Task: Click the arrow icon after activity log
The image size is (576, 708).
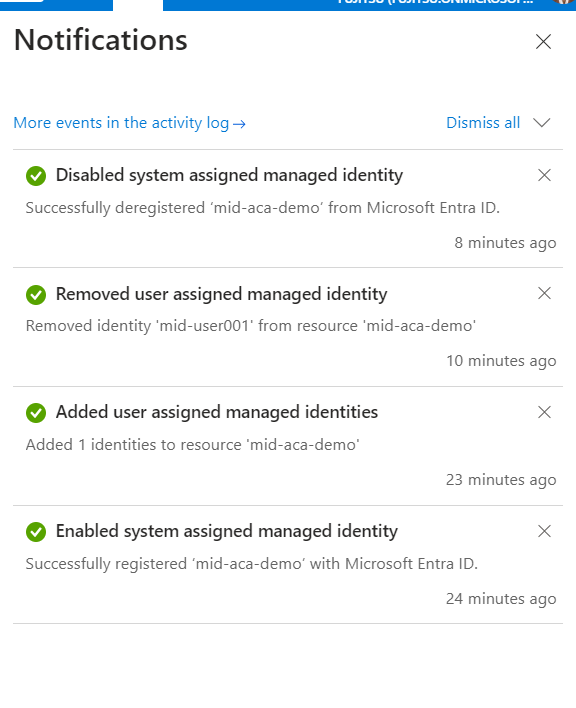Action: [x=239, y=124]
